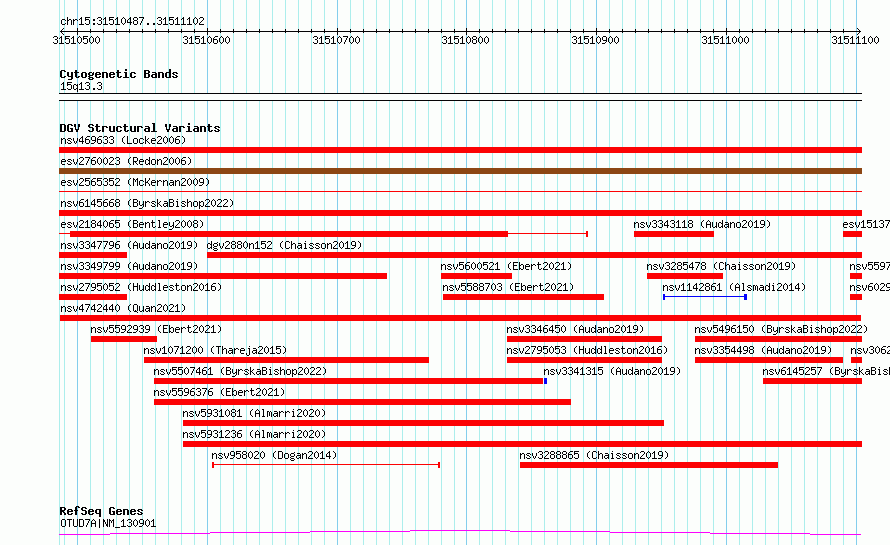Click ruler position 31510600
890x545 pixels.
[x=206, y=40]
